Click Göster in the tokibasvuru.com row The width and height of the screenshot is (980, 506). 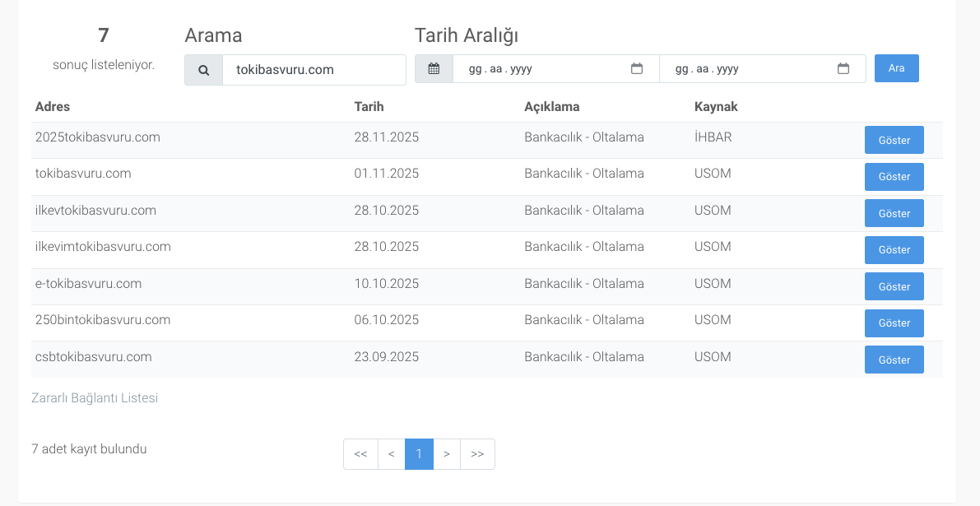(x=894, y=177)
